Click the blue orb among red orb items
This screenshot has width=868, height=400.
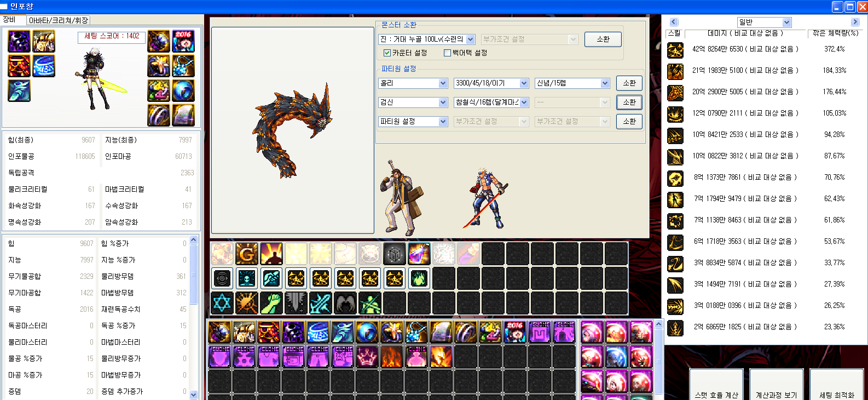coord(616,357)
